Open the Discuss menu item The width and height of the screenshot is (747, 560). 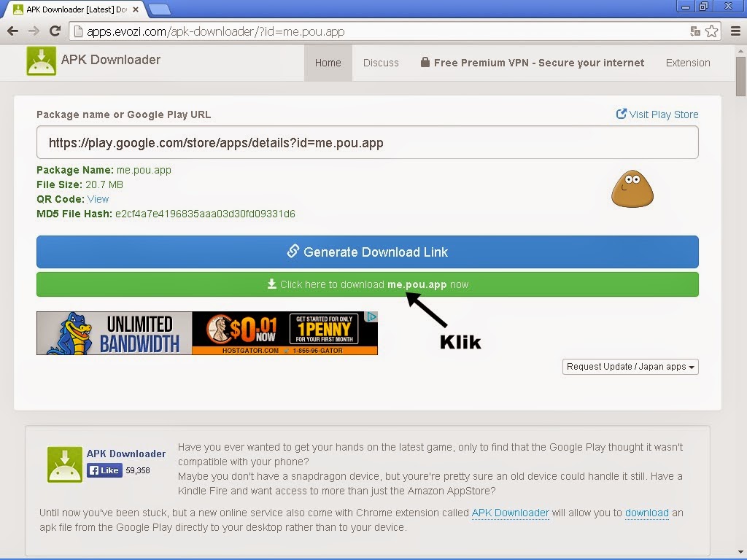(x=381, y=63)
